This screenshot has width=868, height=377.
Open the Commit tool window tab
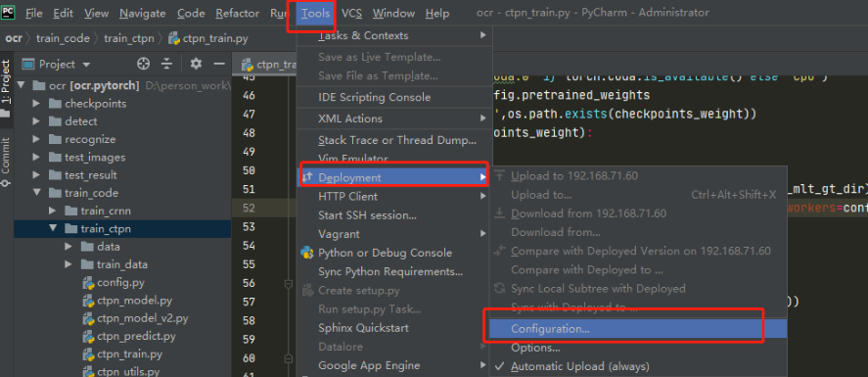(6, 163)
